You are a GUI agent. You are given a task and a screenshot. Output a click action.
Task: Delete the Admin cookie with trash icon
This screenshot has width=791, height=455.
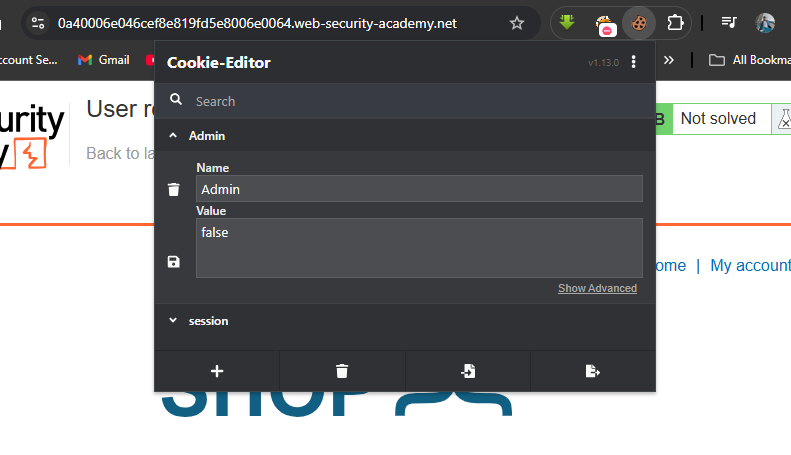(174, 189)
